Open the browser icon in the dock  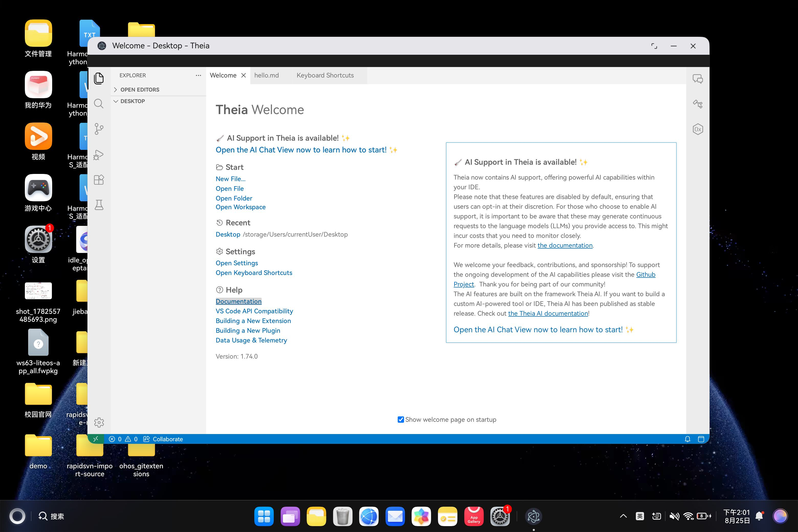369,516
